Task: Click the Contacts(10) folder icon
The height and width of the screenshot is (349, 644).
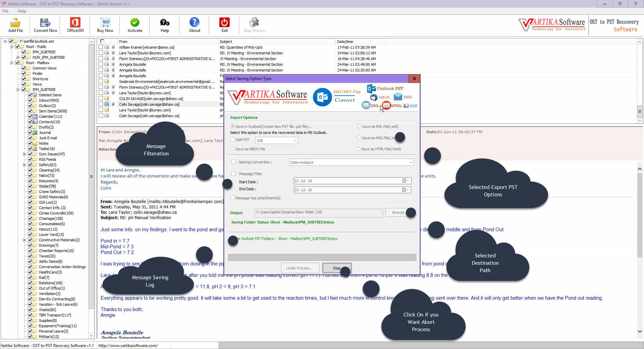Action: (35, 122)
